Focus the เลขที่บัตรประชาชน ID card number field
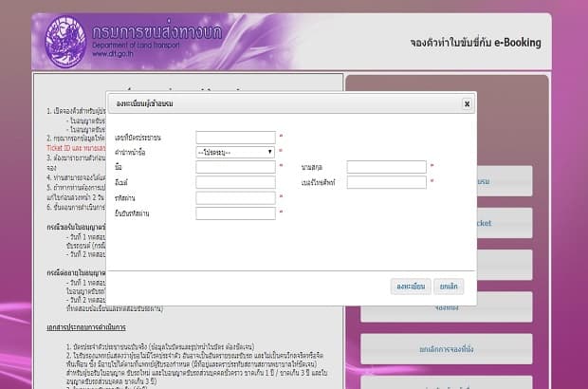Screen dimensions: 588x389 click(x=235, y=138)
